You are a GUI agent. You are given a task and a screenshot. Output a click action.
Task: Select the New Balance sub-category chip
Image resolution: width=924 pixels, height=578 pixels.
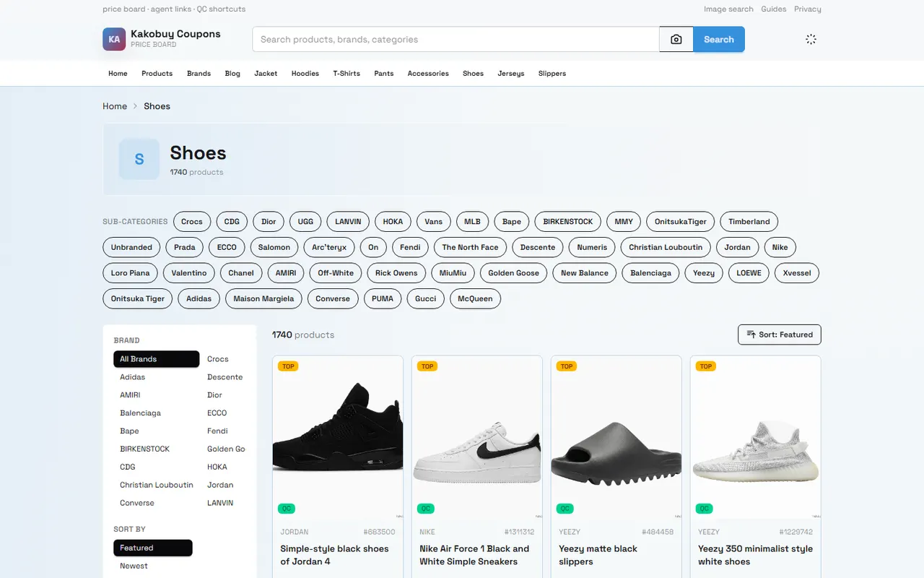pos(585,273)
